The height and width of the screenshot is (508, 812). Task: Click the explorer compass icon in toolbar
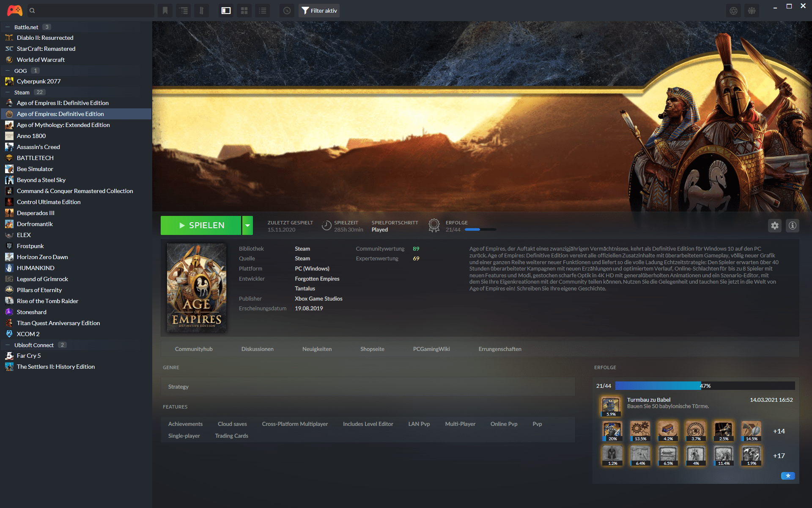click(287, 11)
